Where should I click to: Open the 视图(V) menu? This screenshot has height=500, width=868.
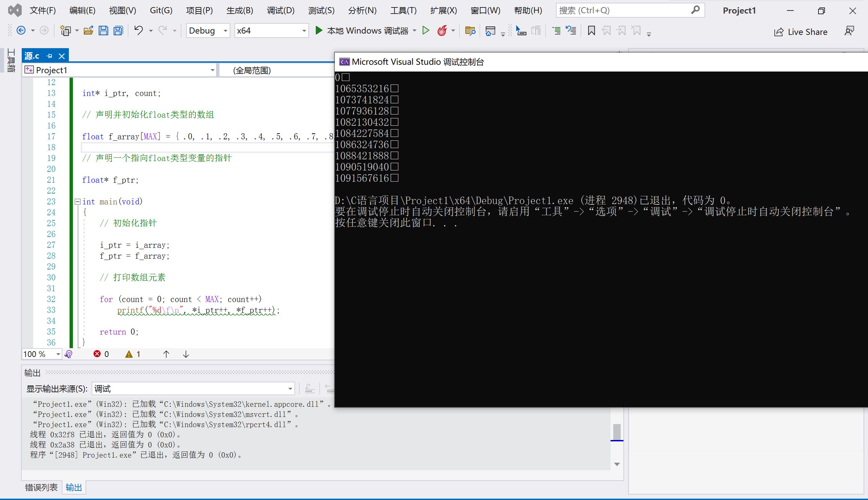point(123,10)
